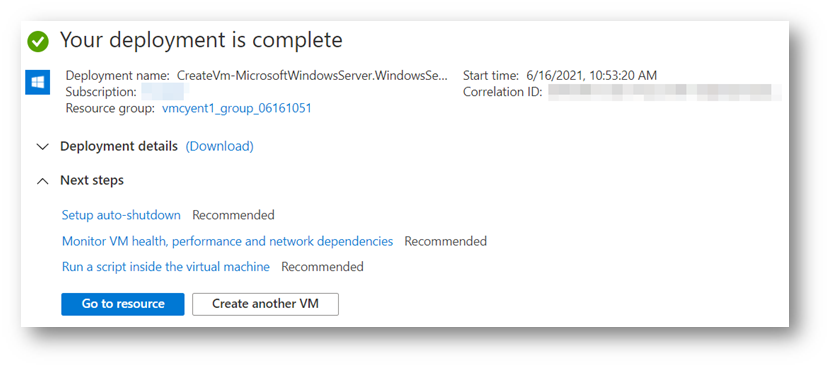Click the green success checkmark icon
The image size is (831, 369).
click(38, 41)
